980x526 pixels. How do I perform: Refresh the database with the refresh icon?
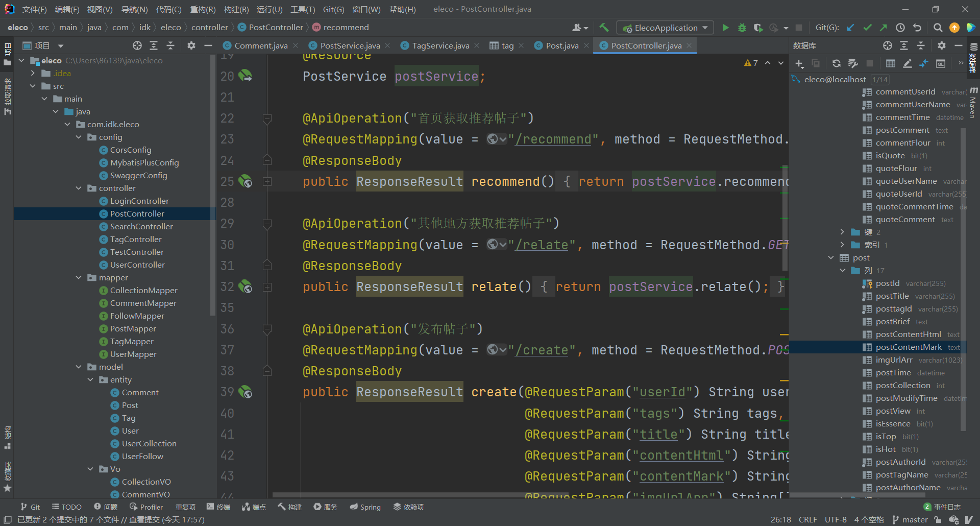tap(836, 63)
